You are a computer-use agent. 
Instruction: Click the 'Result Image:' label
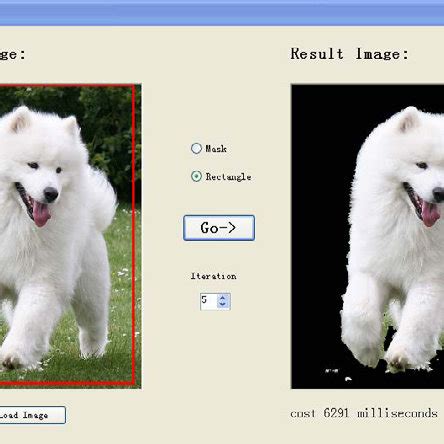349,54
